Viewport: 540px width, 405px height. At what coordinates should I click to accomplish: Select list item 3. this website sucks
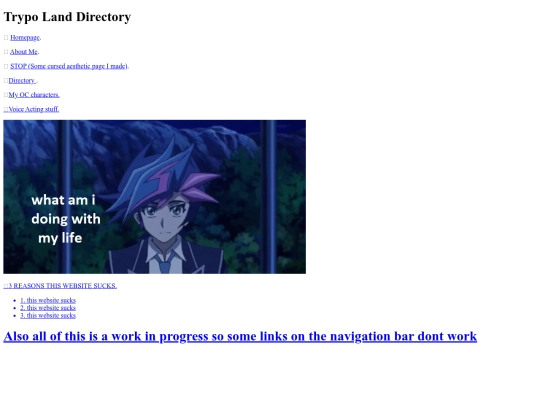(48, 315)
